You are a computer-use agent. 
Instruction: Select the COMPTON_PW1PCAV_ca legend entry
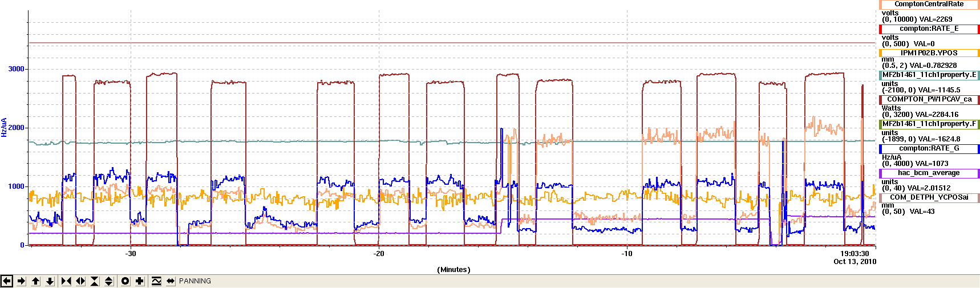click(929, 99)
